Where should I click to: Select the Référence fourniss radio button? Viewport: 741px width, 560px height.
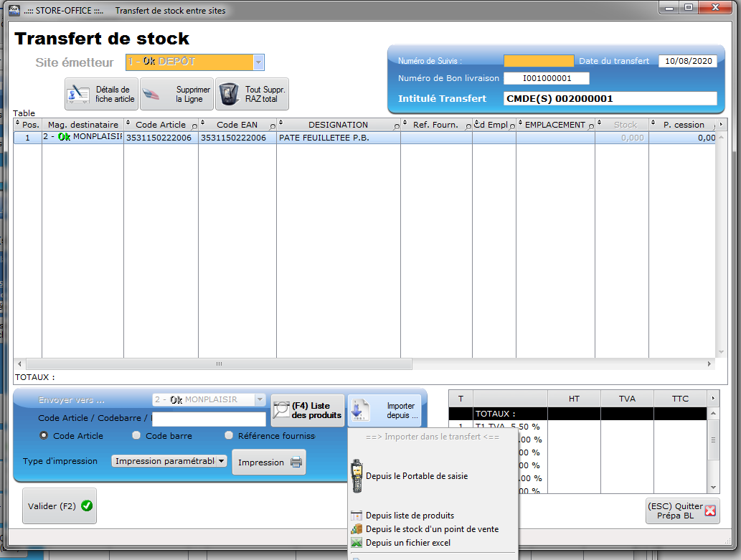[x=229, y=435]
